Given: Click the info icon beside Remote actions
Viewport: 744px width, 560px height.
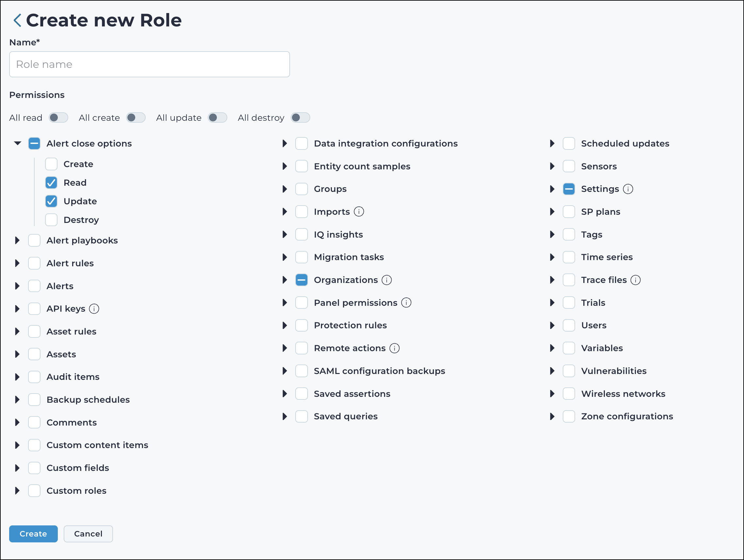Looking at the screenshot, I should coord(394,348).
